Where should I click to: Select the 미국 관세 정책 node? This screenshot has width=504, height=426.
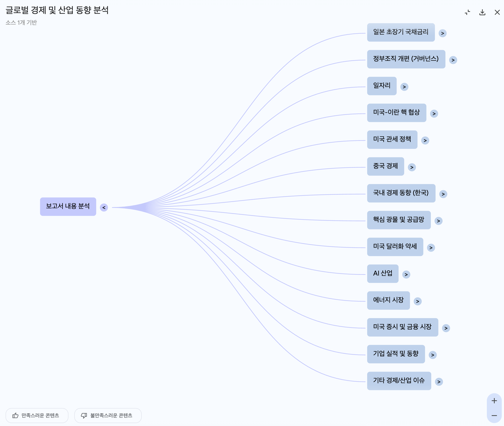pyautogui.click(x=392, y=139)
